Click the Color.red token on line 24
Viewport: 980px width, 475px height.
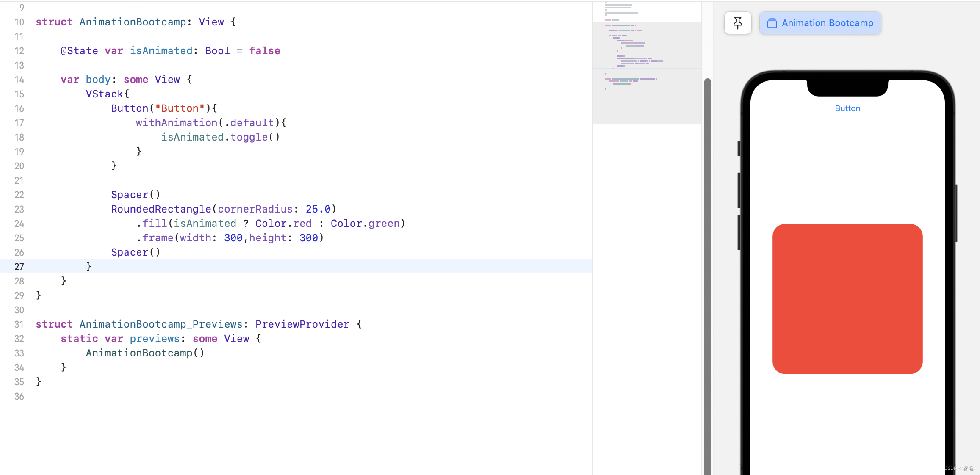283,224
